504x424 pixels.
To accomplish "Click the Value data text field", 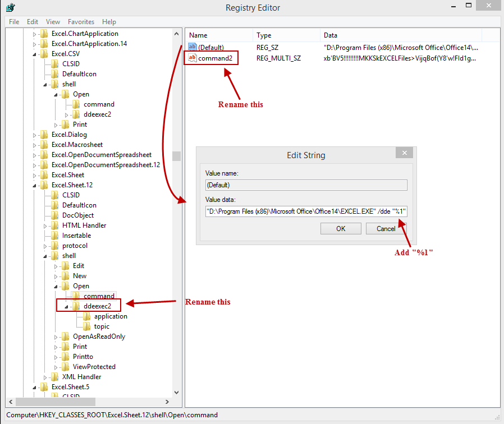I will point(306,211).
